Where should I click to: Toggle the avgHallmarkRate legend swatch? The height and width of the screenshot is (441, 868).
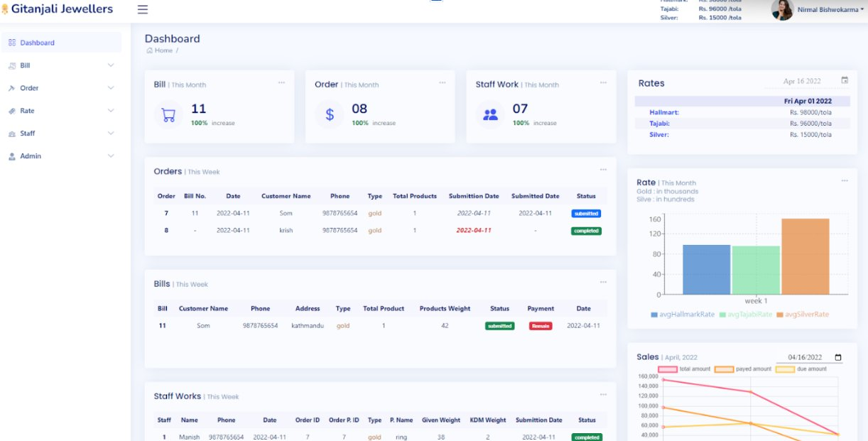[x=654, y=315]
